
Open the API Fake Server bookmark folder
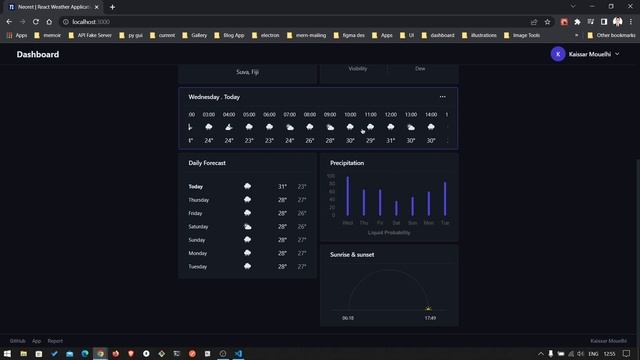click(x=90, y=36)
